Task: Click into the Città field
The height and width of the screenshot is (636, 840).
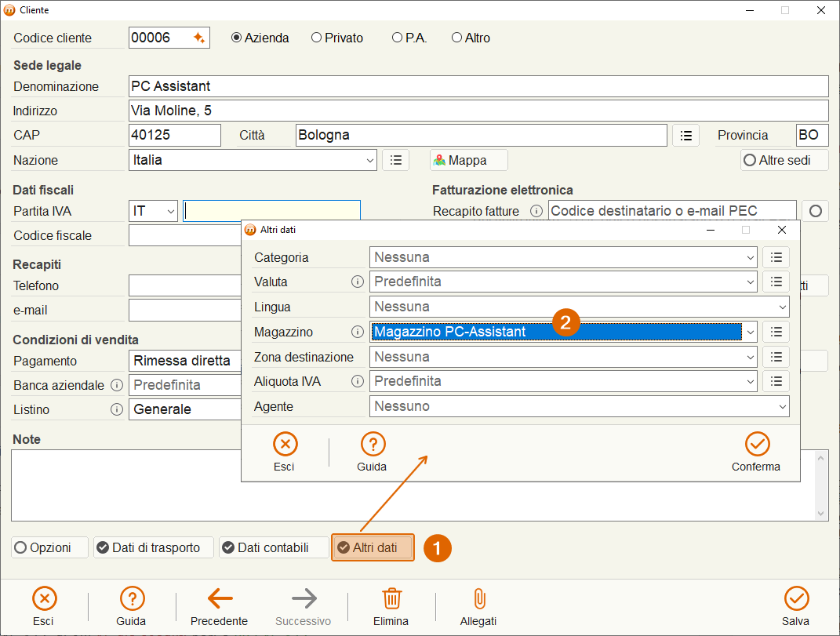Action: pyautogui.click(x=481, y=135)
